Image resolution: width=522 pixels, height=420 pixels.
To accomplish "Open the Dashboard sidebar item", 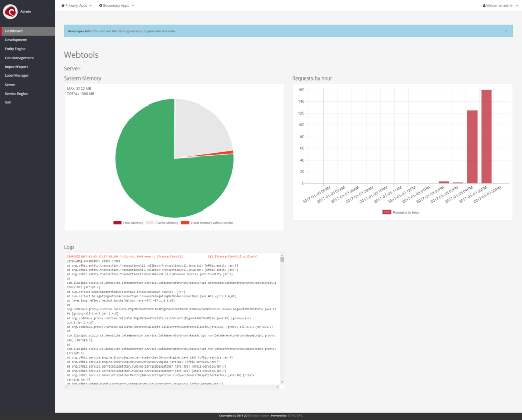I will click(x=14, y=31).
